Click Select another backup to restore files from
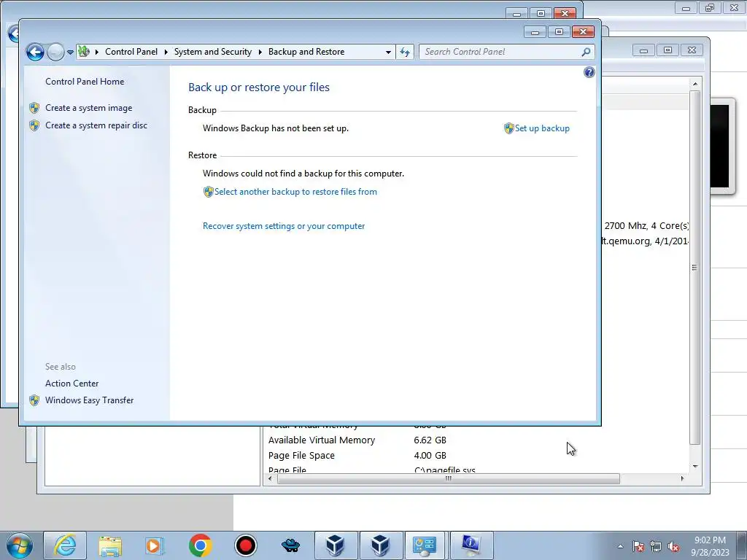This screenshot has width=747, height=560. [x=295, y=192]
